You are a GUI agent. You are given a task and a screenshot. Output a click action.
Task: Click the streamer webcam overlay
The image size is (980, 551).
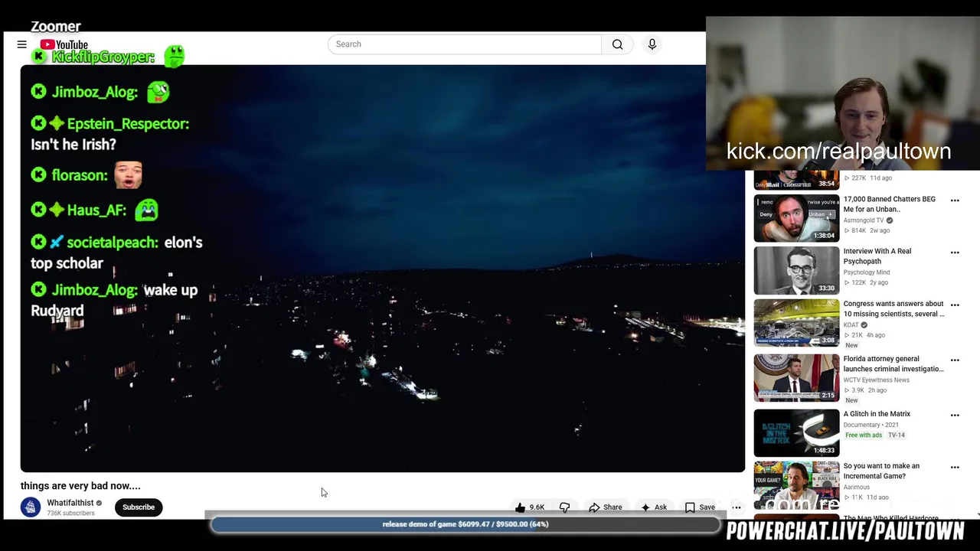point(842,93)
